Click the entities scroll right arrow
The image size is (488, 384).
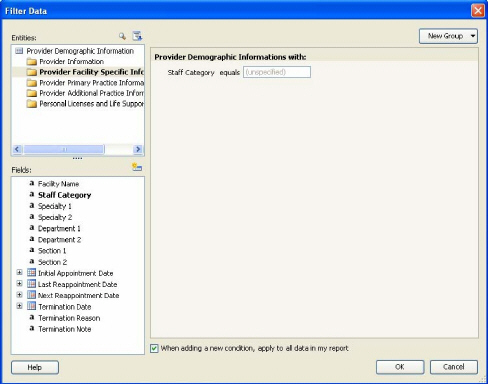(138, 149)
